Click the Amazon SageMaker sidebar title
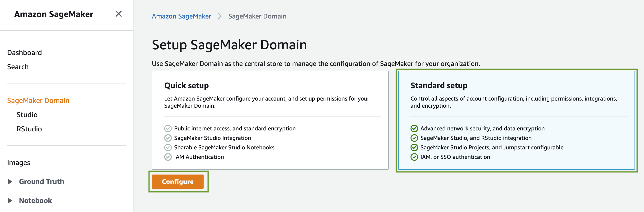The image size is (644, 212). point(54,14)
